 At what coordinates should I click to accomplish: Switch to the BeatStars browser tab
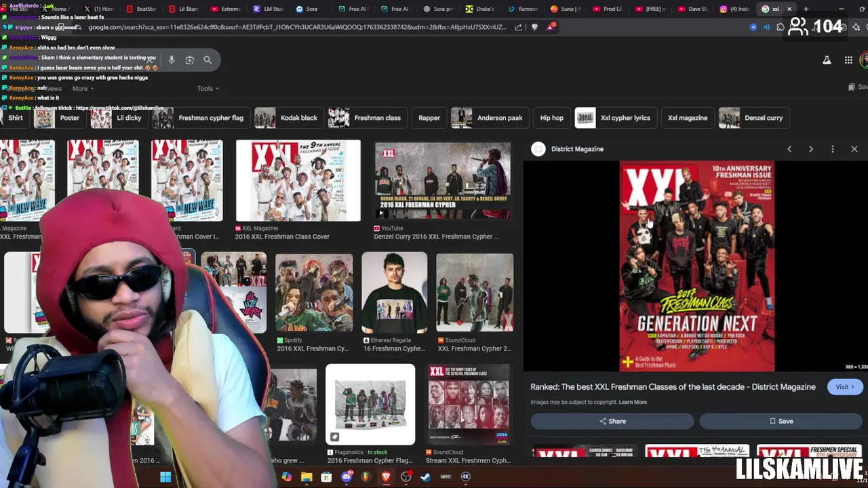pos(141,9)
